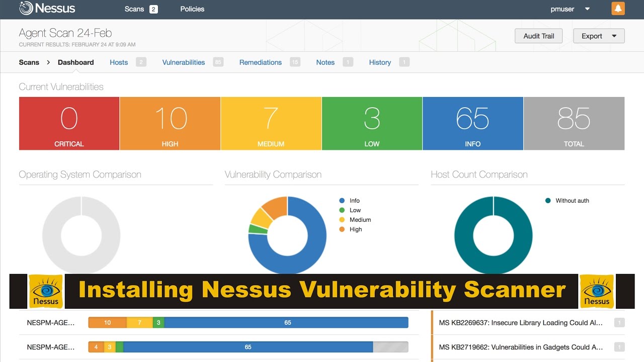644x362 pixels.
Task: Click first NESPM-AGE host name
Action: tap(51, 323)
